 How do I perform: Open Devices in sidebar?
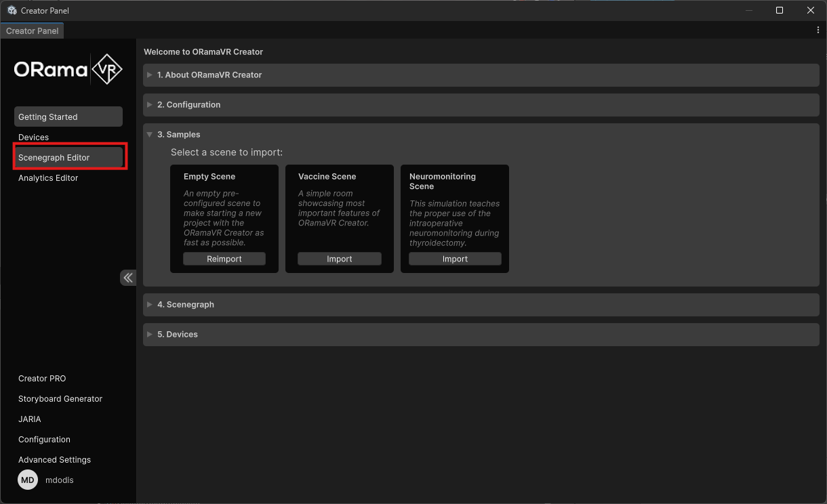pos(68,137)
